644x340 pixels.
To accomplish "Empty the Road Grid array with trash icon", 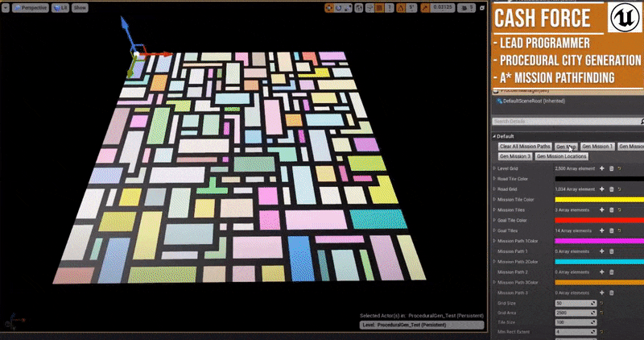I will 611,189.
